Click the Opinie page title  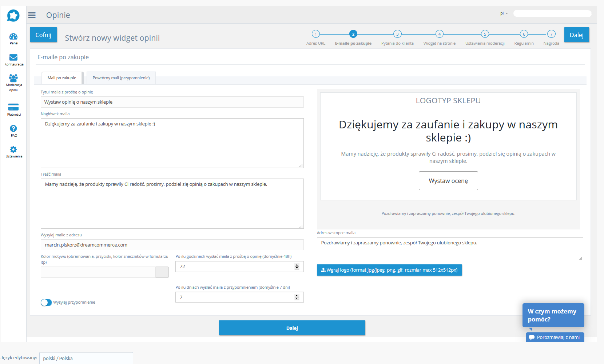58,15
